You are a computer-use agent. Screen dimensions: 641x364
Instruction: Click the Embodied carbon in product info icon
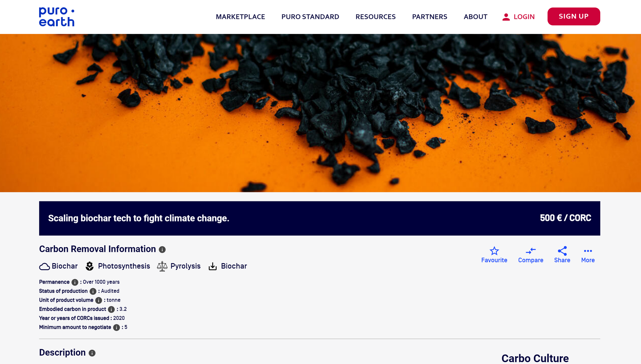(111, 309)
